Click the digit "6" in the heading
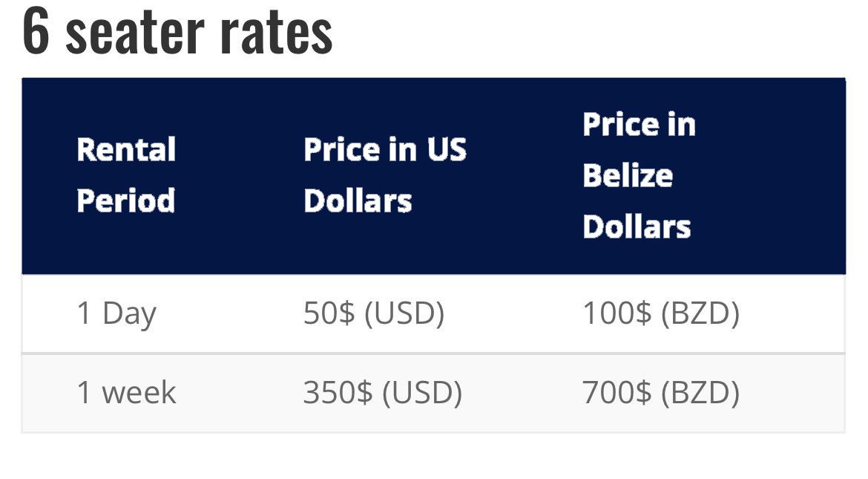 (x=36, y=33)
